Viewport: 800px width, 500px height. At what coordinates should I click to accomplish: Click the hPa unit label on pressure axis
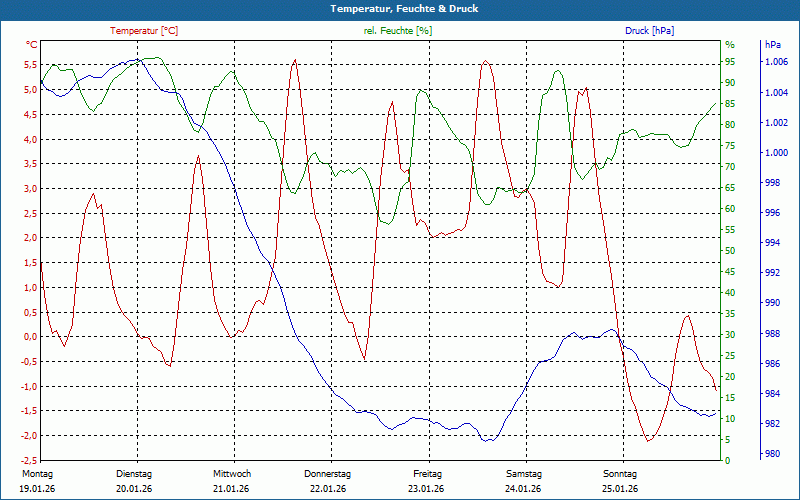click(773, 45)
